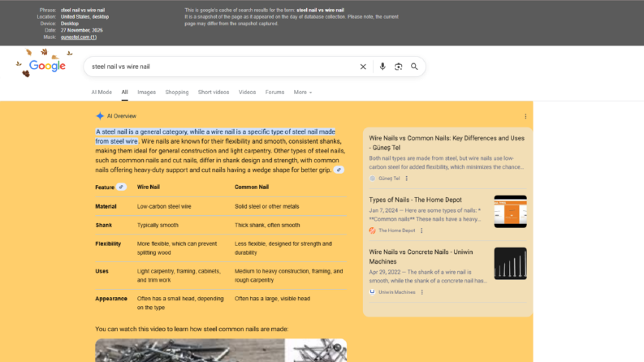Open three-dot menu beside Güneş Tel source
Image resolution: width=644 pixels, height=362 pixels.
pos(407,179)
